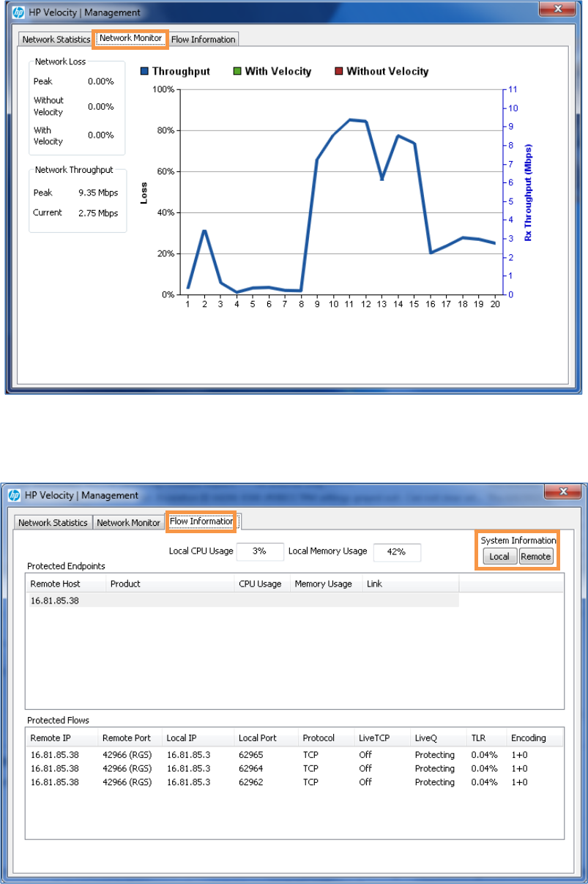The width and height of the screenshot is (588, 884).
Task: Select Network Monitor tab in upper window
Action: (131, 38)
